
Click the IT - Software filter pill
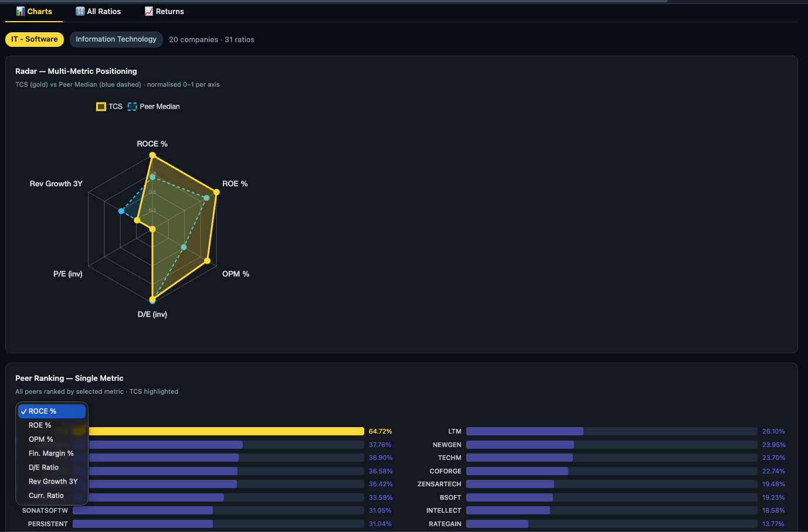coord(35,39)
